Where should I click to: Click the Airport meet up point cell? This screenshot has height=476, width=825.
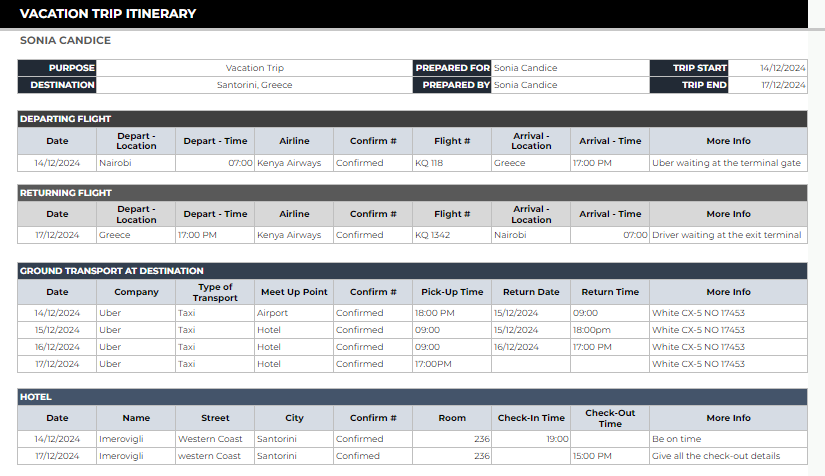pyautogui.click(x=293, y=313)
